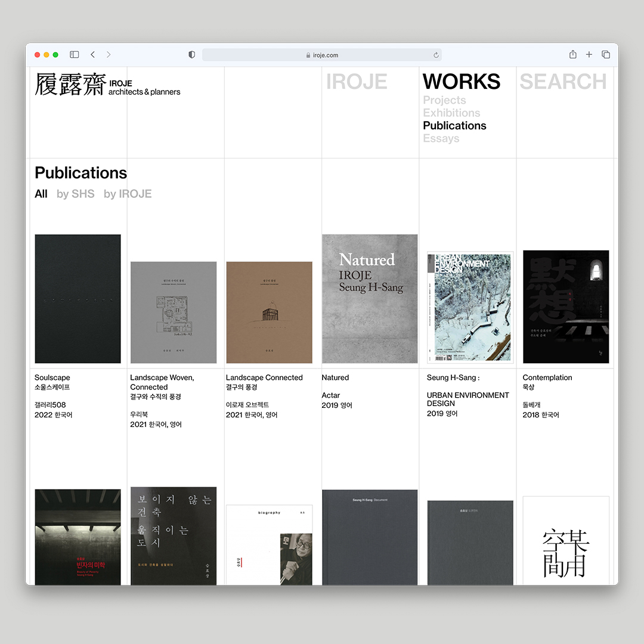Click the 2022 한국어 text
This screenshot has width=644, height=644.
point(54,415)
